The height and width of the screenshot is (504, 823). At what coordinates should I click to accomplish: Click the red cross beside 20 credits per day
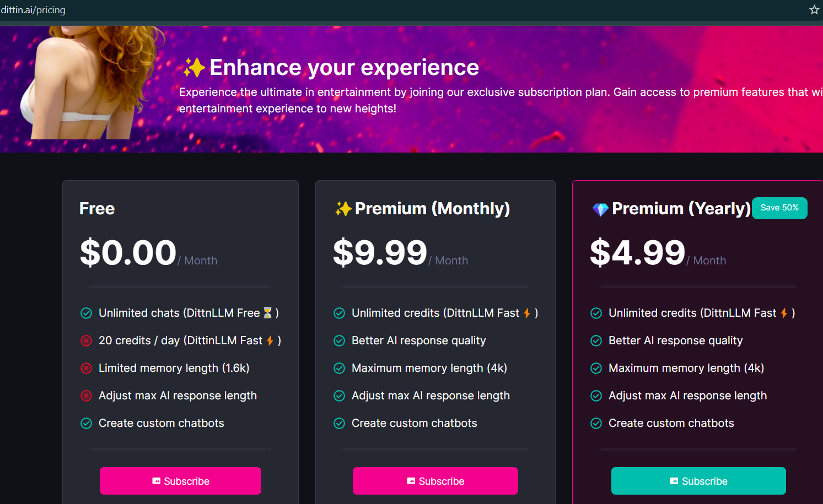(86, 340)
